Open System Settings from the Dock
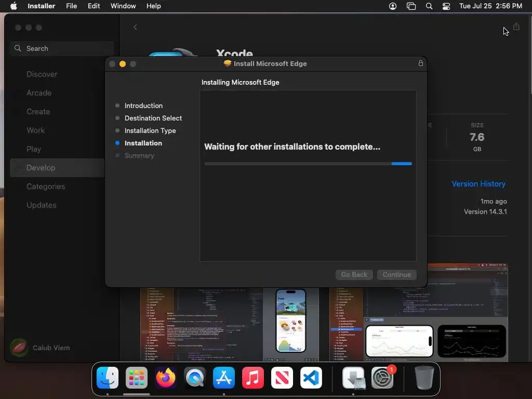 coord(383,378)
